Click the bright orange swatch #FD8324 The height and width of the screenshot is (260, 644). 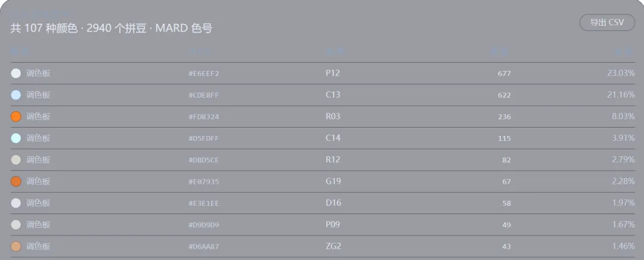(x=16, y=117)
